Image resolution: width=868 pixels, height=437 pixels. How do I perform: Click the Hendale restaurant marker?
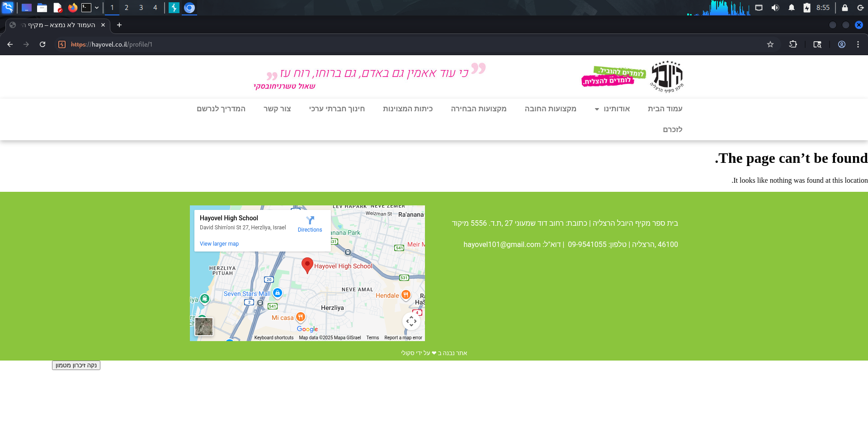click(406, 295)
